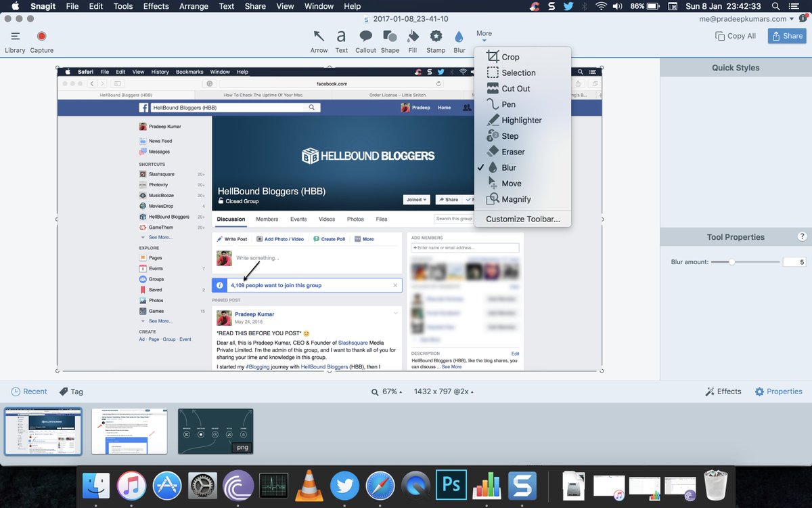The image size is (812, 508).
Task: Select the Blur tool in toolbar
Action: pos(459,41)
